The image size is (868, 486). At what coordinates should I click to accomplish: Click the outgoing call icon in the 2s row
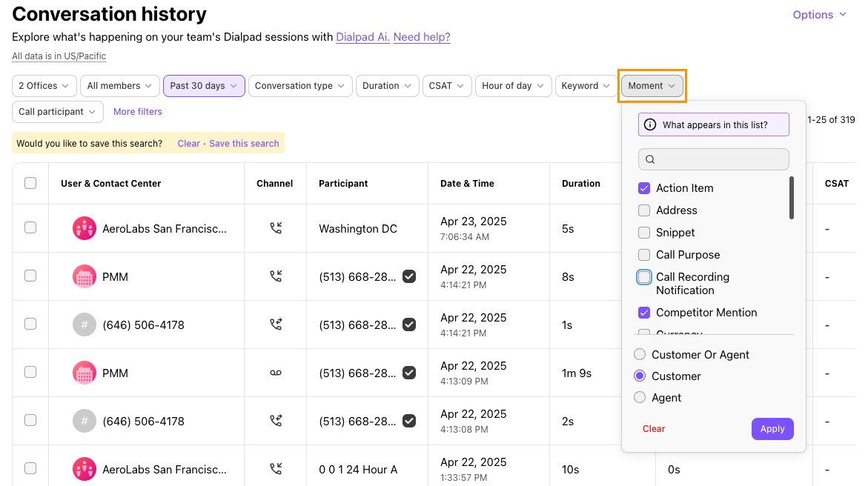tap(276, 421)
